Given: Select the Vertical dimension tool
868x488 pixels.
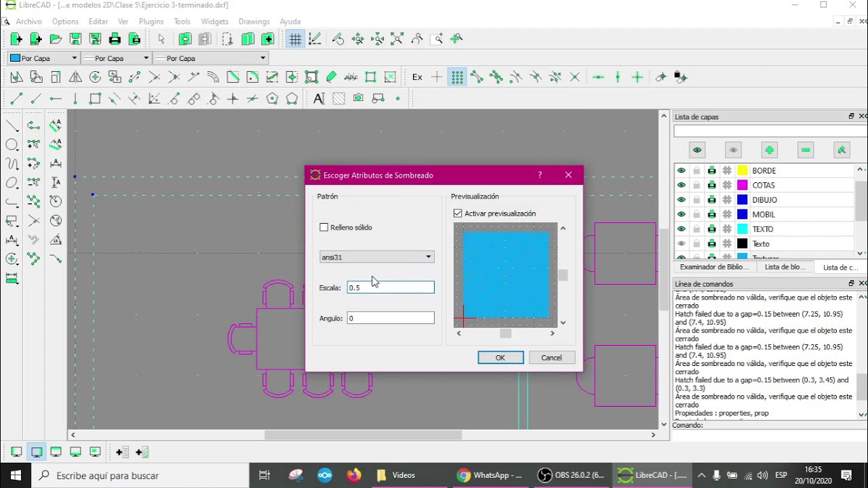Looking at the screenshot, I should tap(56, 182).
